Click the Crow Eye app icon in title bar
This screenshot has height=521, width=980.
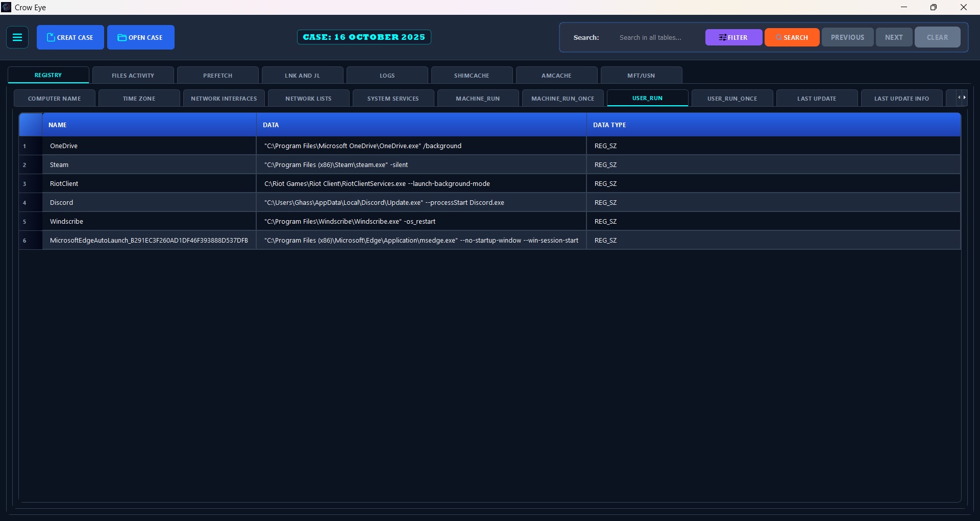click(x=6, y=7)
